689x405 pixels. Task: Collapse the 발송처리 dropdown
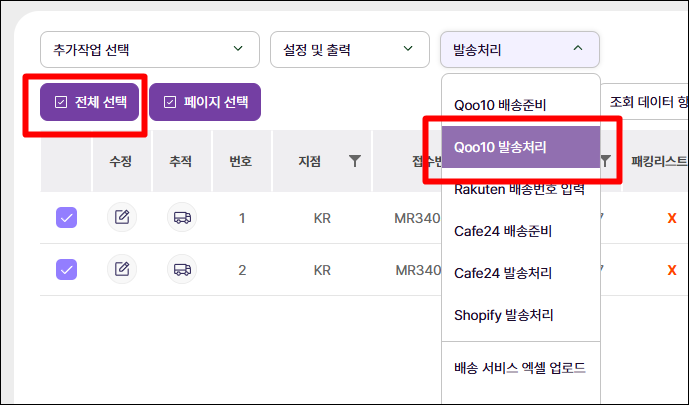(x=520, y=49)
